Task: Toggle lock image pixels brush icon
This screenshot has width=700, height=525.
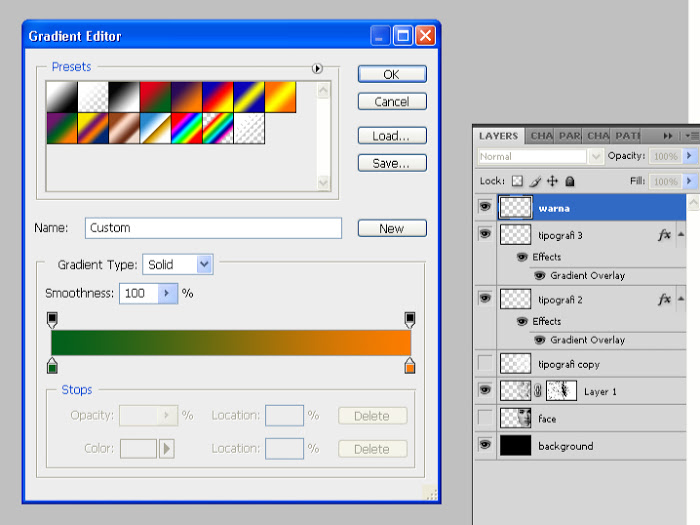Action: (x=535, y=181)
